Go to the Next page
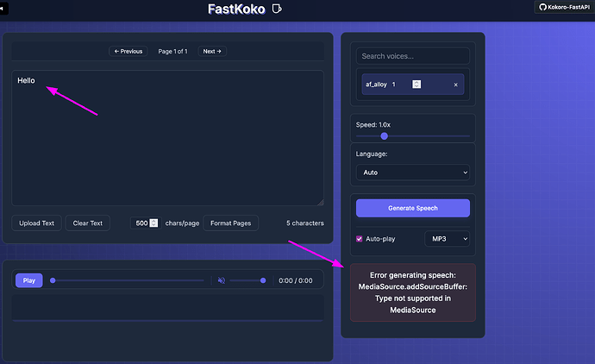This screenshot has width=595, height=364. click(x=212, y=51)
